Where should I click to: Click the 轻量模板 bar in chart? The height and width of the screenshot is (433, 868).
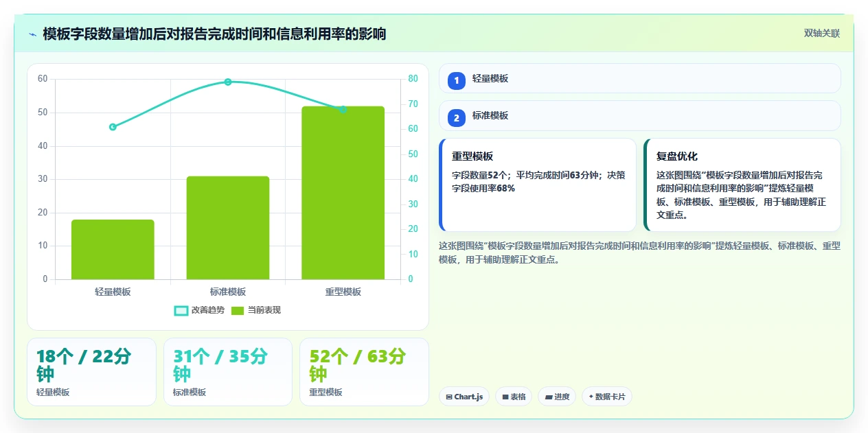113,249
